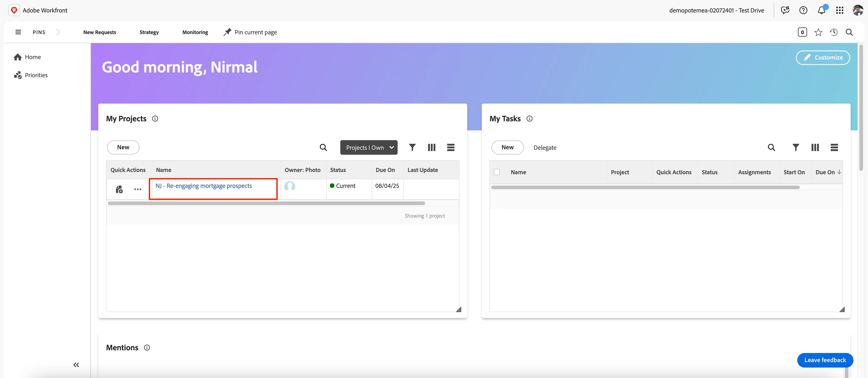Click the Adobe Workfront logo icon
Image resolution: width=868 pixels, height=378 pixels.
[x=14, y=10]
